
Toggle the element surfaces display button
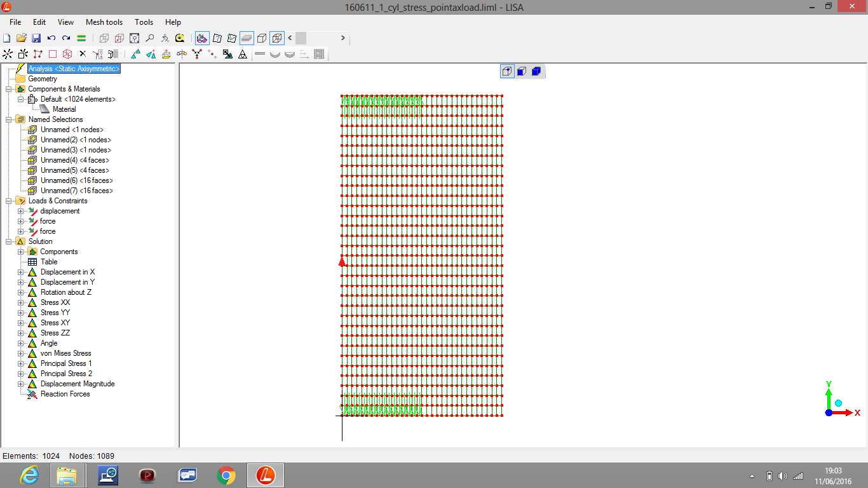tap(247, 38)
